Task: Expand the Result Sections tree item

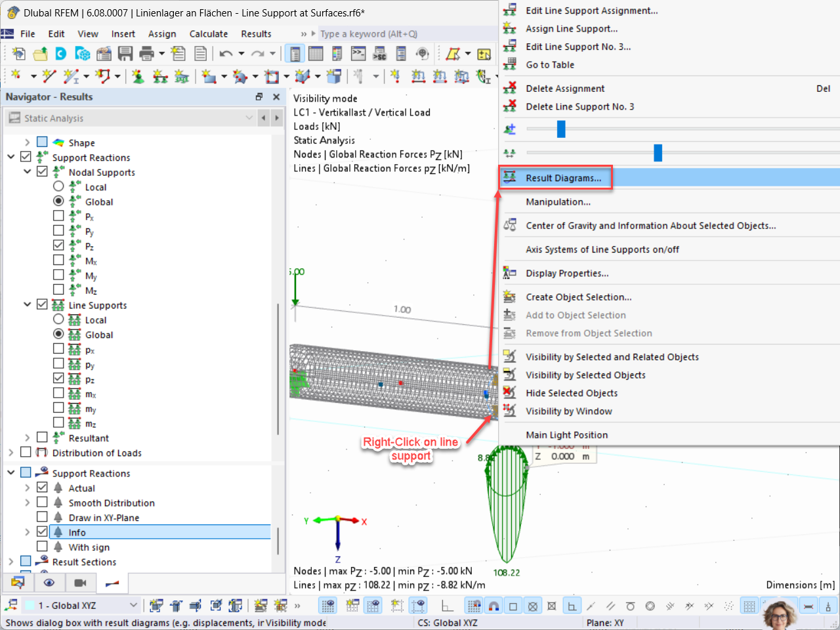Action: (x=11, y=562)
